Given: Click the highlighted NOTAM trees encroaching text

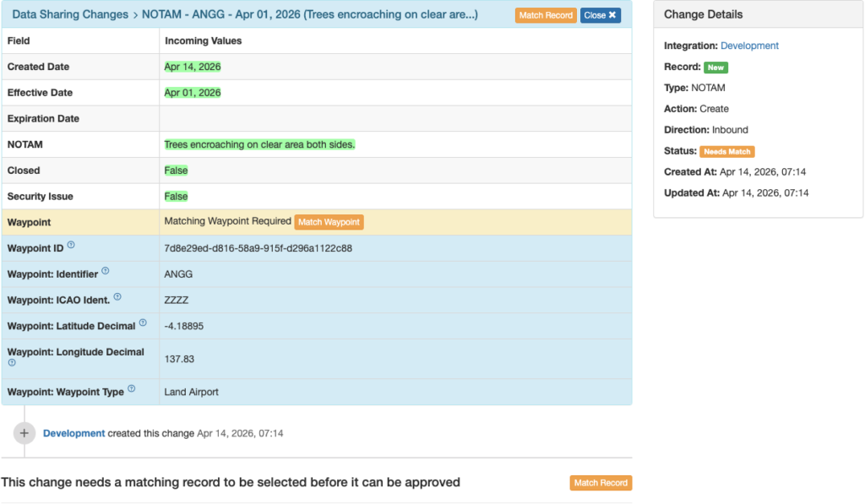Looking at the screenshot, I should tap(259, 144).
